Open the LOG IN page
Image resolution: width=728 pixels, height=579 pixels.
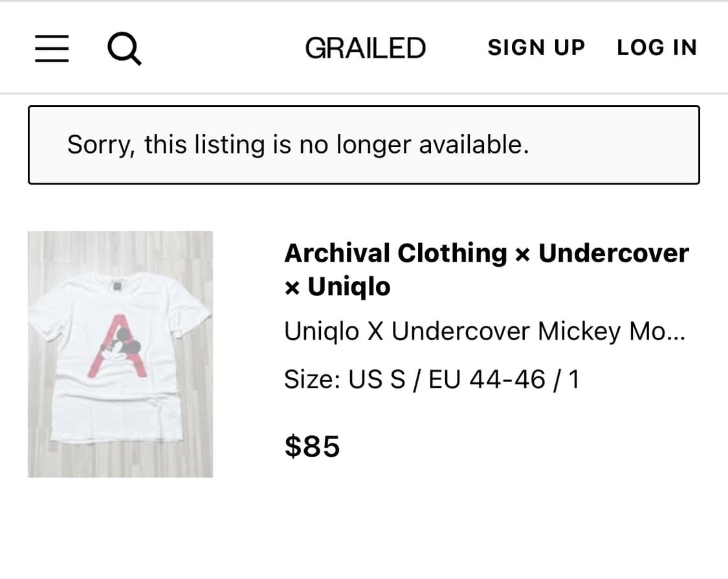point(656,48)
